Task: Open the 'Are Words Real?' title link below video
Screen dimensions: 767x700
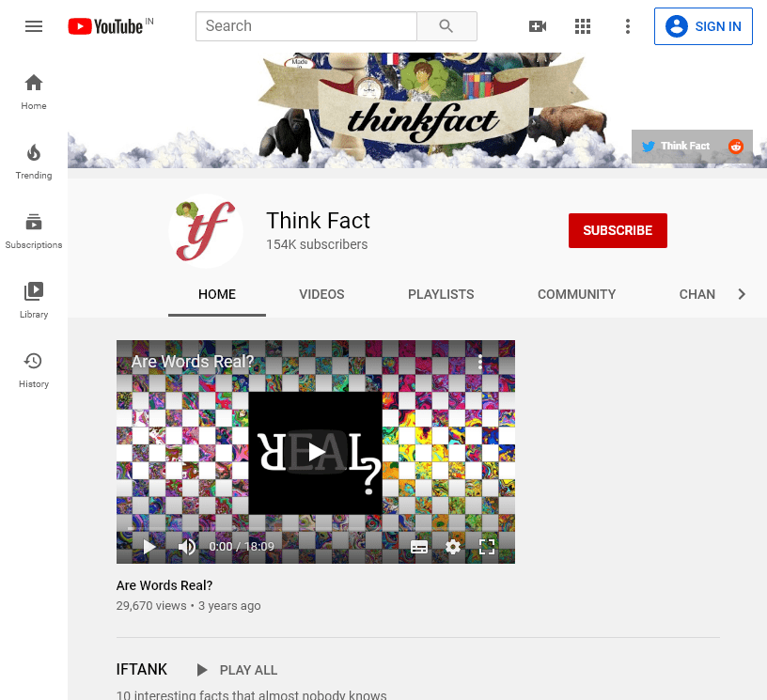Action: (164, 585)
